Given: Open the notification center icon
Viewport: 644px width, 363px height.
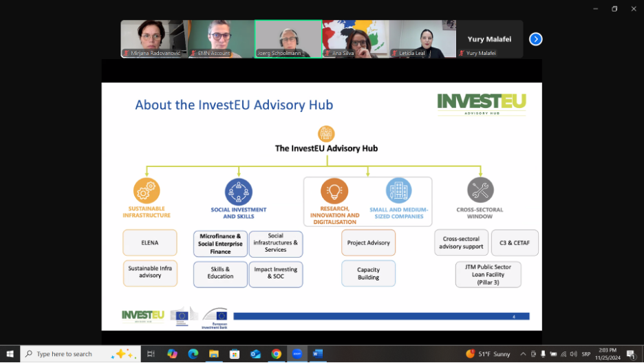Looking at the screenshot, I should [630, 354].
